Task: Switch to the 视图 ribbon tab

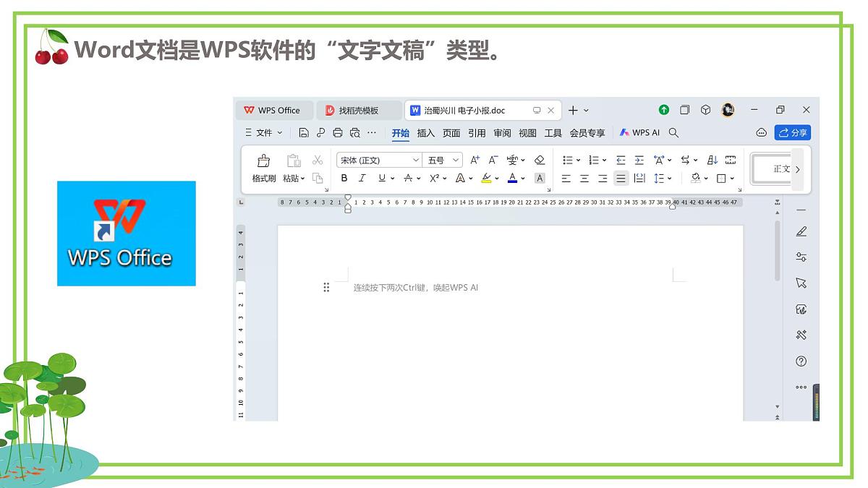Action: click(528, 133)
